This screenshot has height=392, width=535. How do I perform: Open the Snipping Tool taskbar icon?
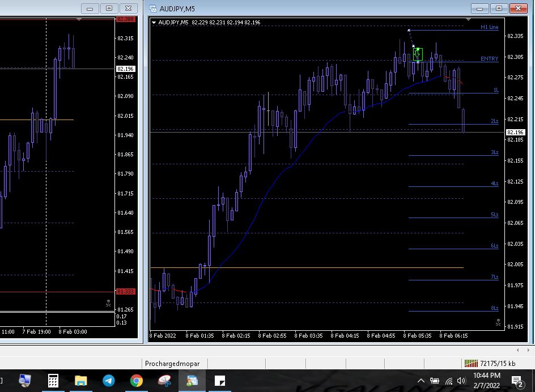point(164,381)
